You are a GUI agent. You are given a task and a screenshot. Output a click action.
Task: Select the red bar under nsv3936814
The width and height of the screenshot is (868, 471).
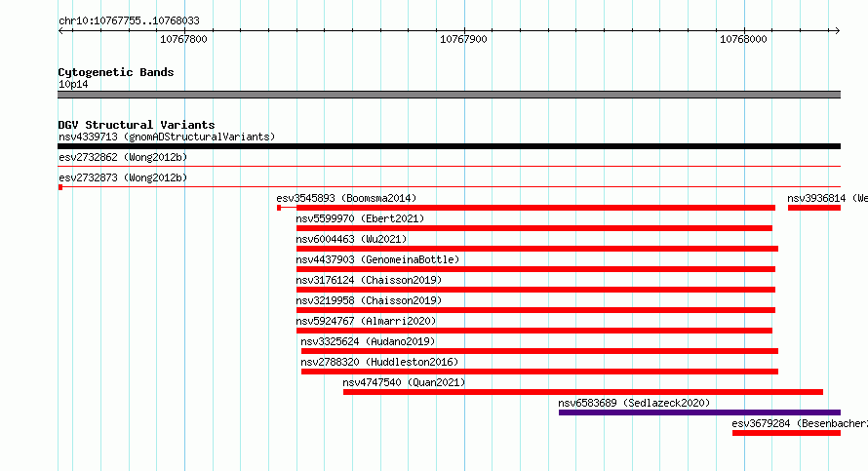(814, 208)
